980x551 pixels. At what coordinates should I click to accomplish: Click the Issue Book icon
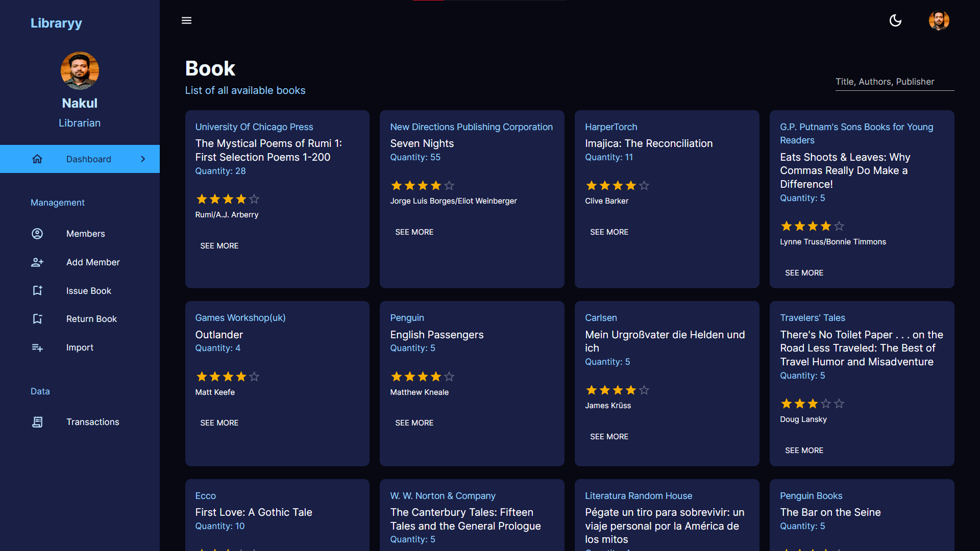point(37,290)
